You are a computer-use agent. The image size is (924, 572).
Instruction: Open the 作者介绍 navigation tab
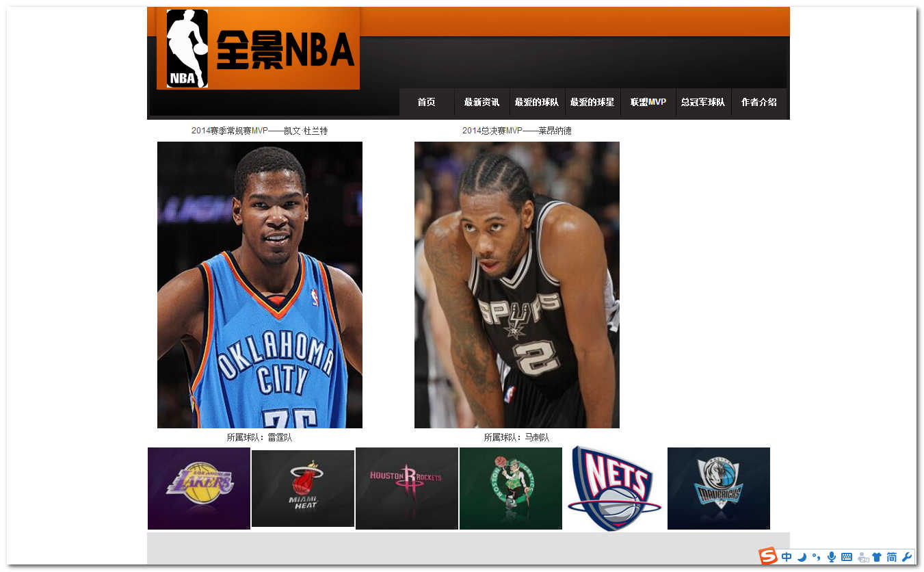tap(759, 102)
